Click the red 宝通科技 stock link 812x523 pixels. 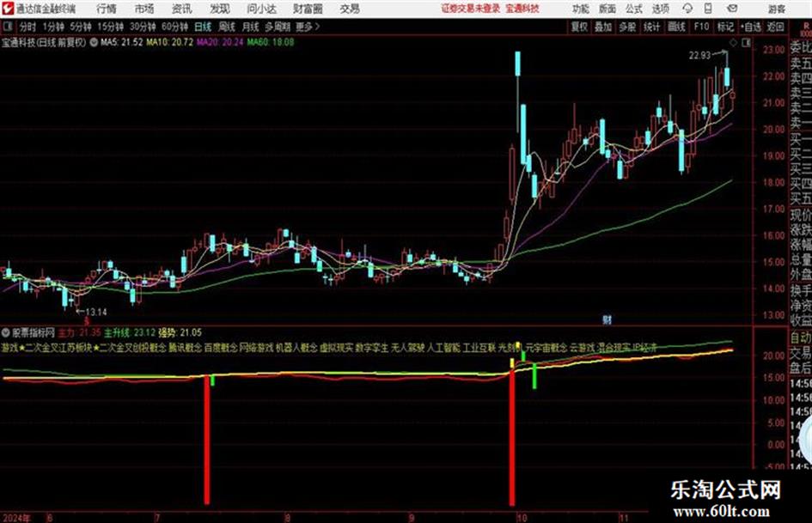pos(522,9)
